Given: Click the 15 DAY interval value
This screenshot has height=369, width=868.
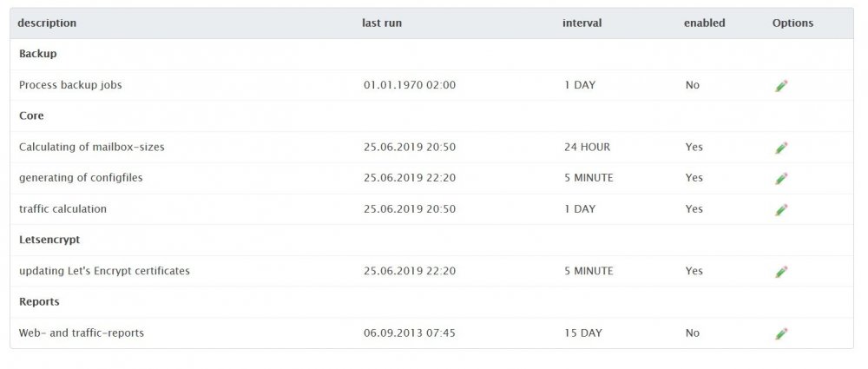Looking at the screenshot, I should pyautogui.click(x=582, y=333).
